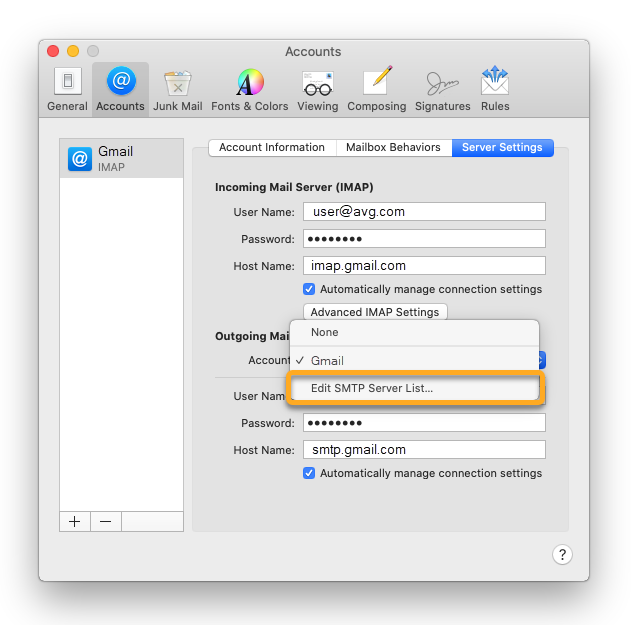Image resolution: width=631 pixels, height=625 pixels.
Task: Open Composing preferences pencil icon
Action: pyautogui.click(x=377, y=89)
